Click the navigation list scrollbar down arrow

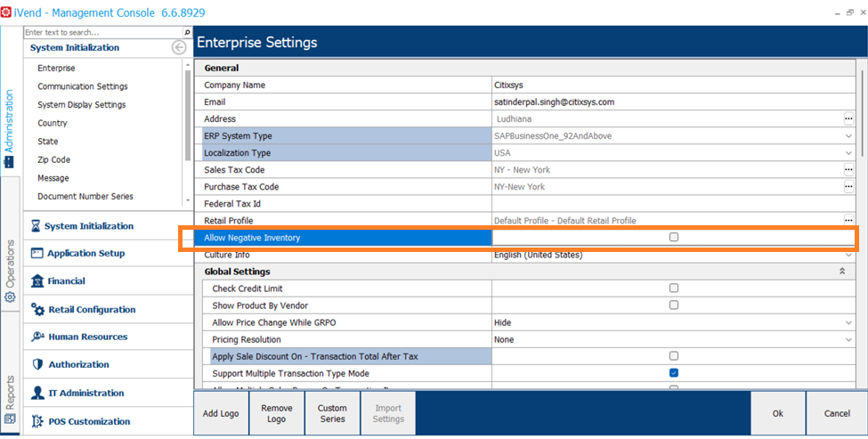(188, 200)
